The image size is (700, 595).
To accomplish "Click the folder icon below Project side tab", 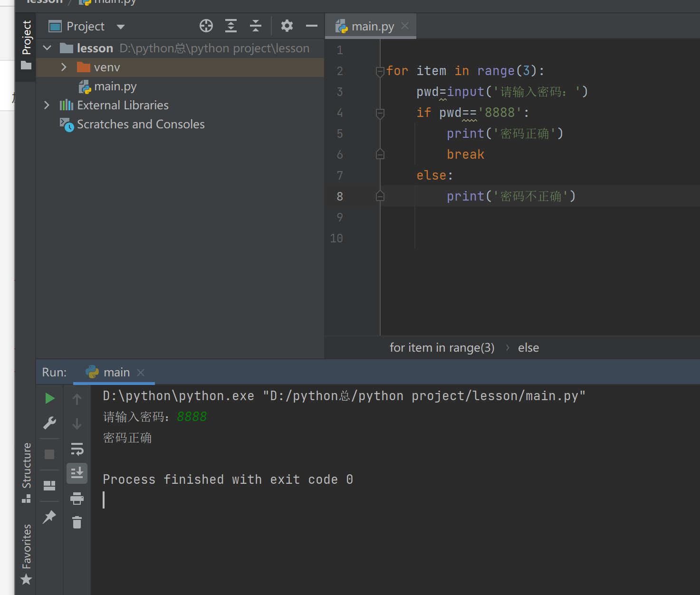I will coord(26,65).
